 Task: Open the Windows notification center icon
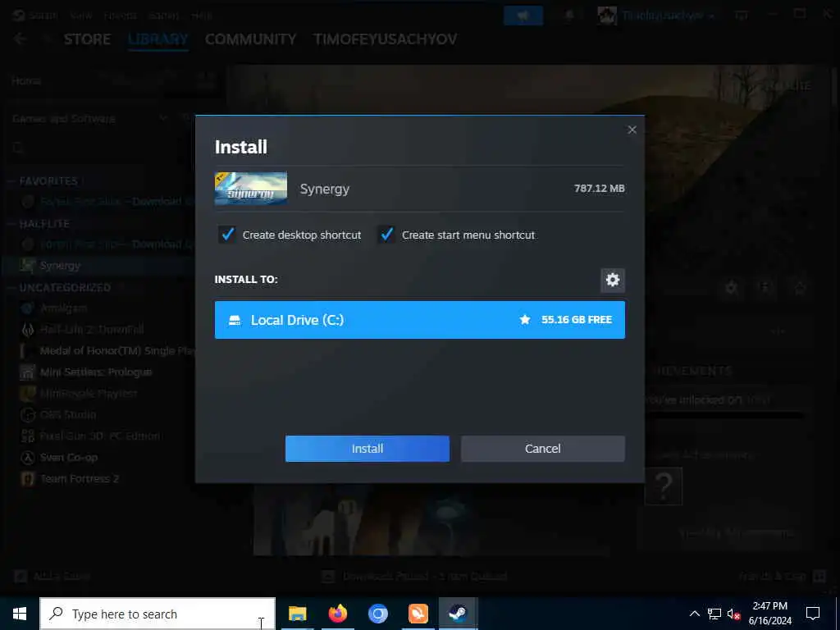(x=813, y=614)
